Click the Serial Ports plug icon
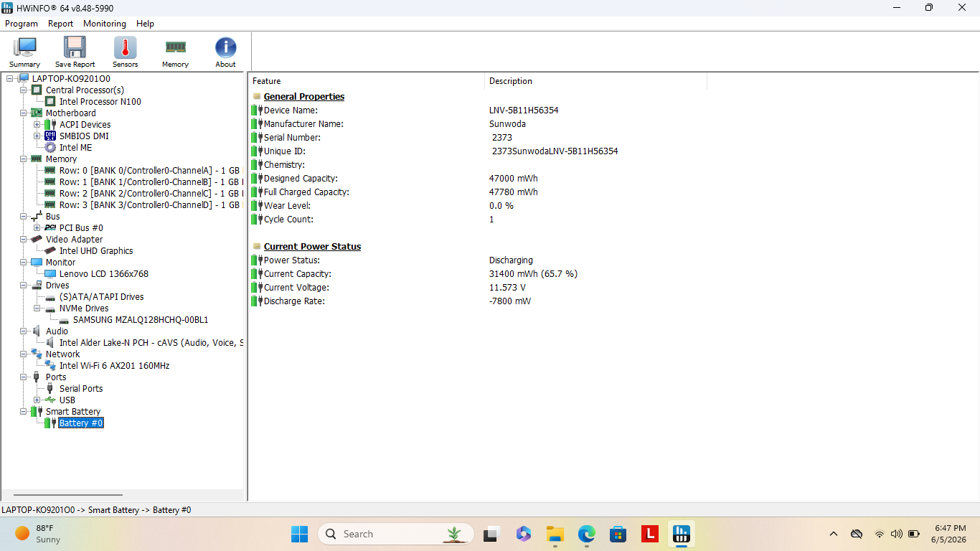 (x=50, y=389)
